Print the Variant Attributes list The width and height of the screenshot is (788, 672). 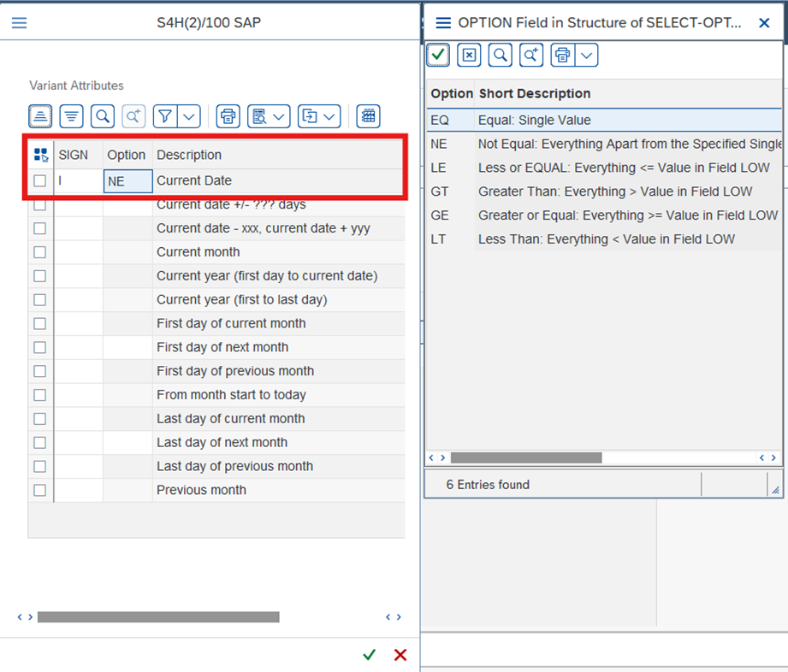click(x=228, y=116)
